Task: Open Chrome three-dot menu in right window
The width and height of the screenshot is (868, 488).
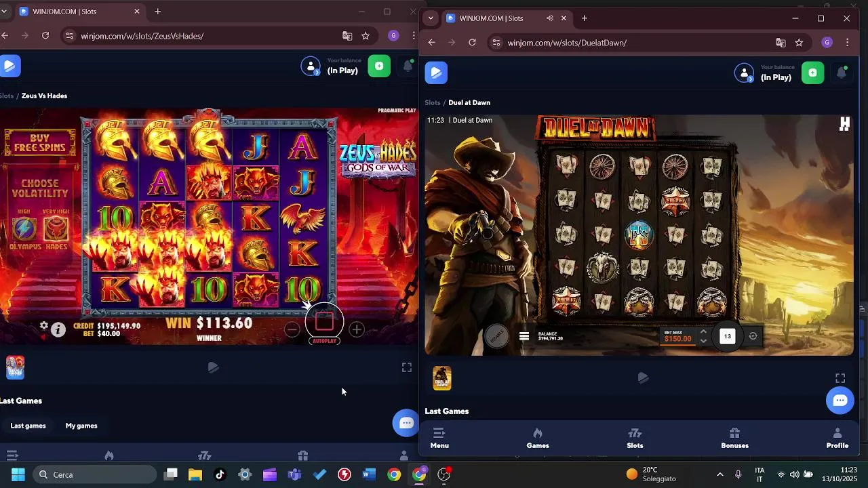Action: tap(847, 42)
